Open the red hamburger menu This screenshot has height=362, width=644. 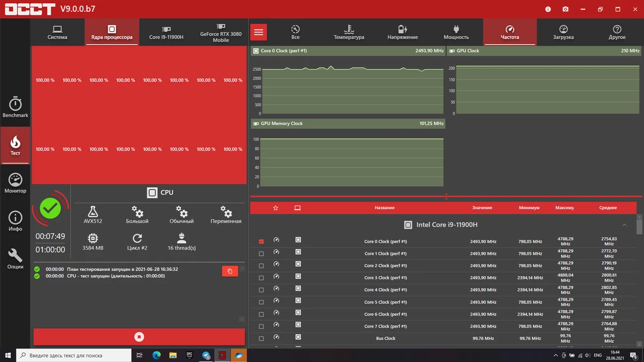(x=259, y=32)
